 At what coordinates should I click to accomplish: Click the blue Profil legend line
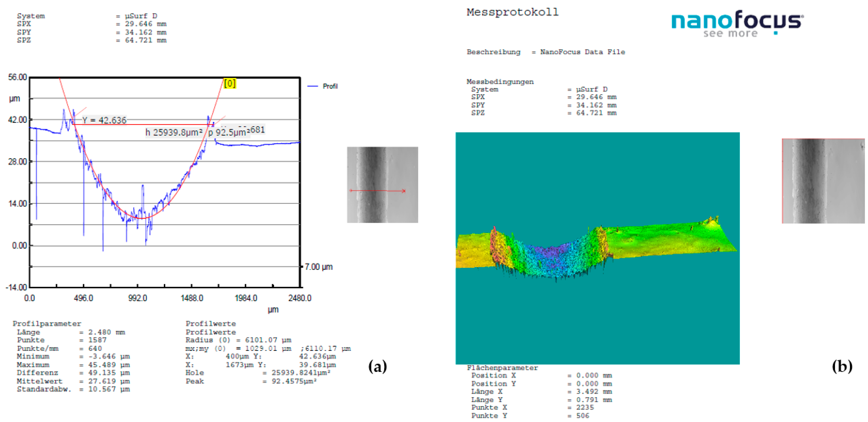[313, 86]
